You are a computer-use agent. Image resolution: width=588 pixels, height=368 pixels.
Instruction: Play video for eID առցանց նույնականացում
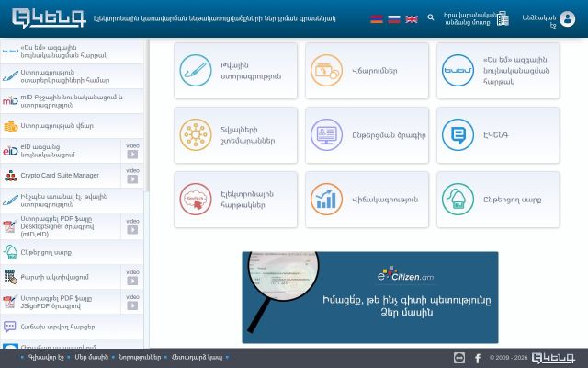coord(132,151)
